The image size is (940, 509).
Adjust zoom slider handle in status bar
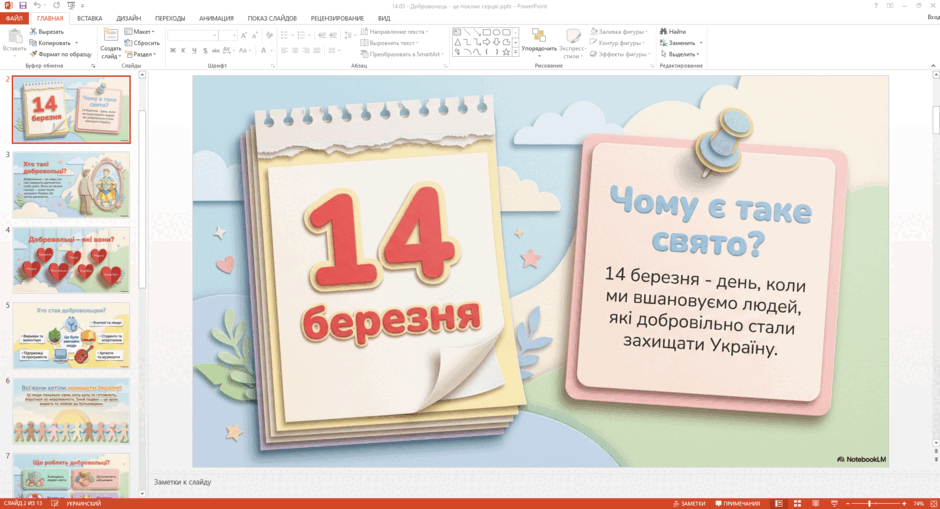pos(869,504)
